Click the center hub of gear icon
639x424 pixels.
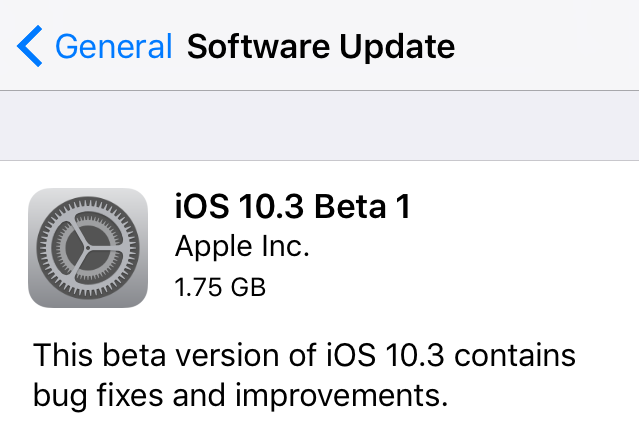click(88, 247)
